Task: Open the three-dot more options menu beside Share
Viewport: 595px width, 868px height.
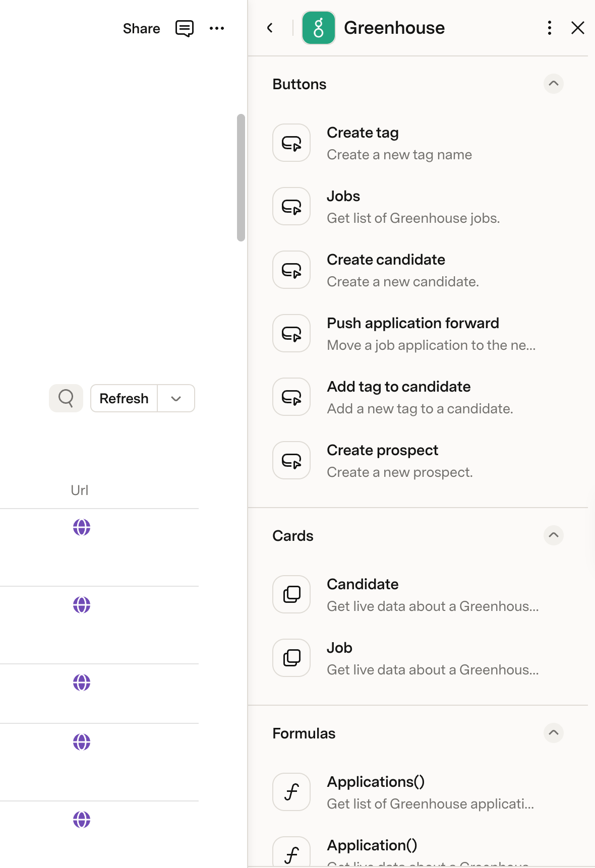Action: click(217, 28)
